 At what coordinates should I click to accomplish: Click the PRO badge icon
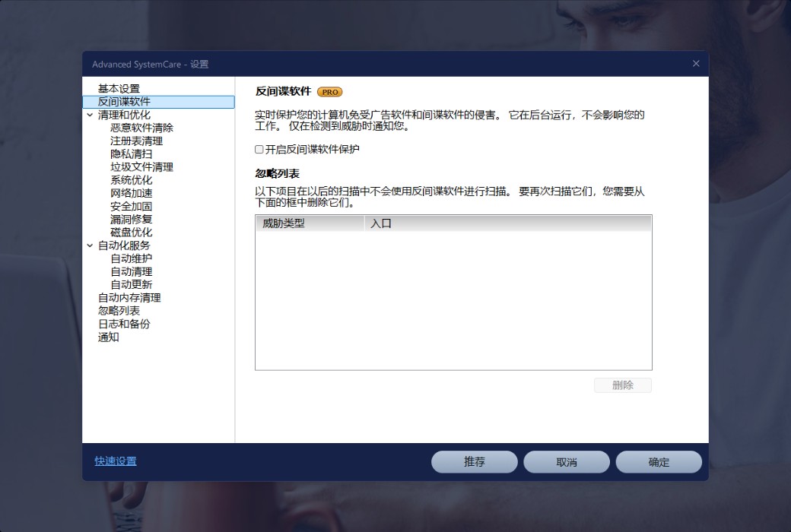coord(329,92)
